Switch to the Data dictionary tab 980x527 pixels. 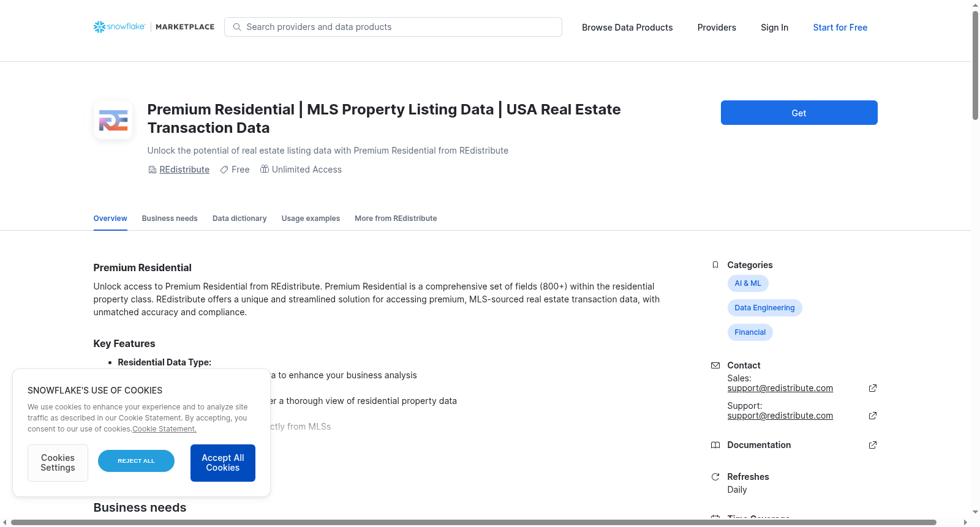239,219
